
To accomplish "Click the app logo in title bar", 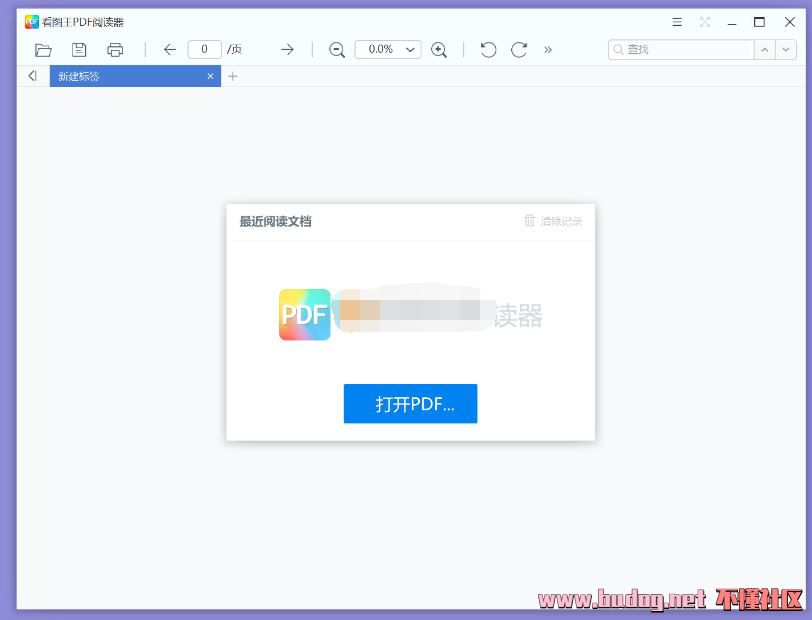I will [x=32, y=22].
